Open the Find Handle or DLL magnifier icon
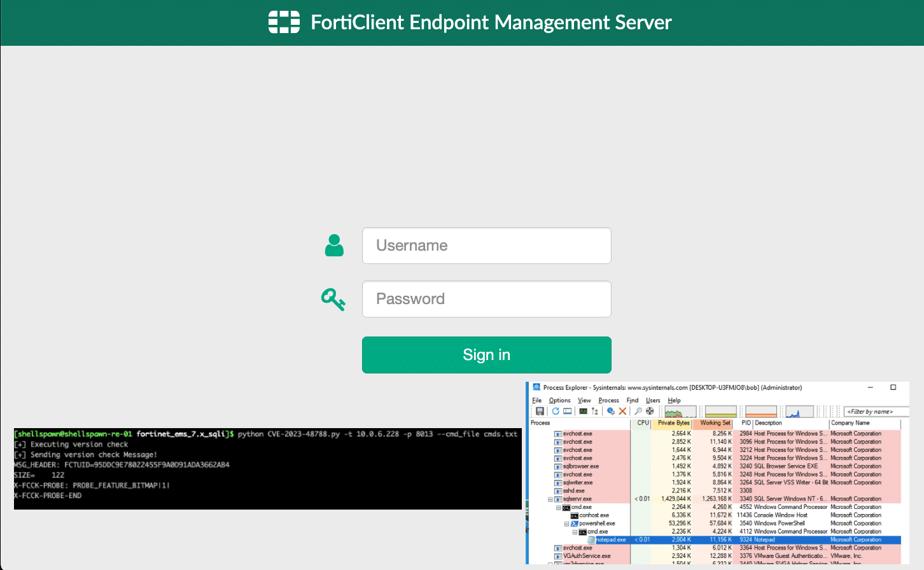 (x=638, y=411)
